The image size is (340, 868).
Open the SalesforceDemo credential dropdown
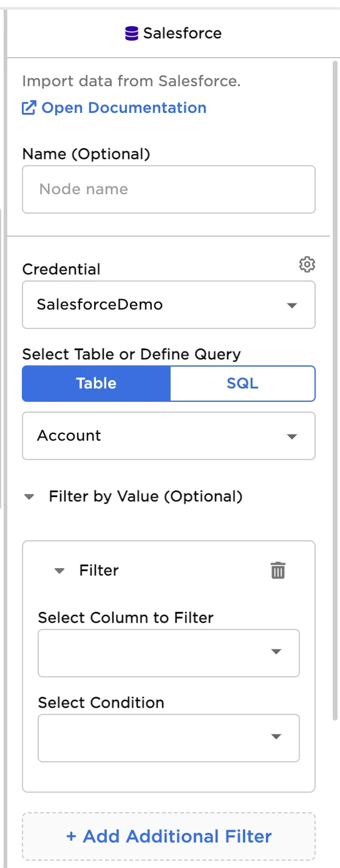point(169,305)
